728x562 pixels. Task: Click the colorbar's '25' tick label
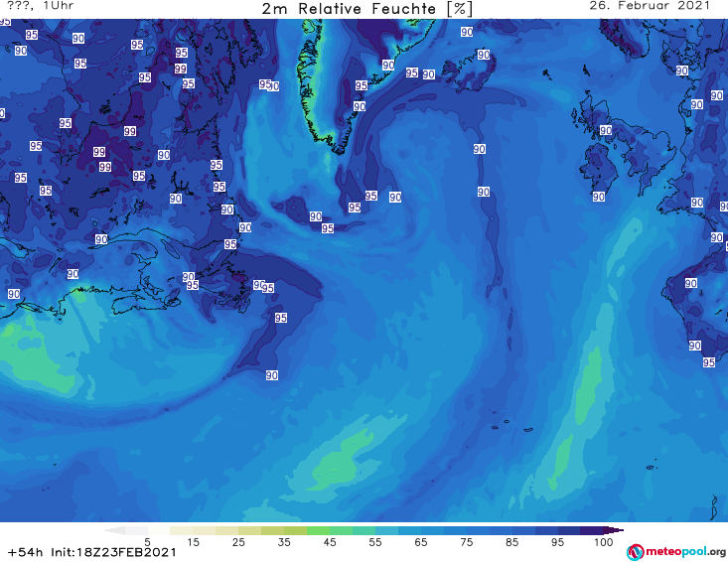click(238, 542)
